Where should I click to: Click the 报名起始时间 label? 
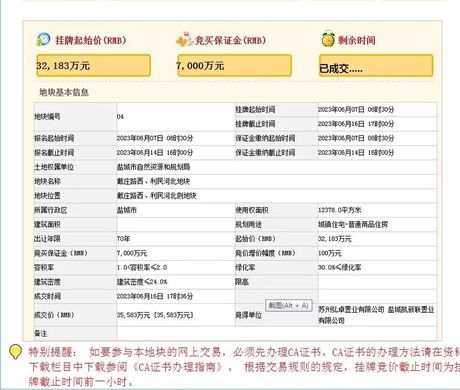click(x=54, y=138)
